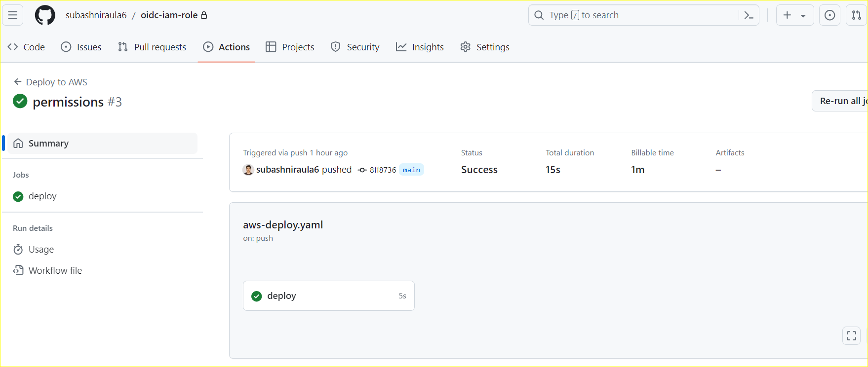Image resolution: width=868 pixels, height=367 pixels.
Task: Click the subashniraula6 avatar image
Action: coord(248,170)
